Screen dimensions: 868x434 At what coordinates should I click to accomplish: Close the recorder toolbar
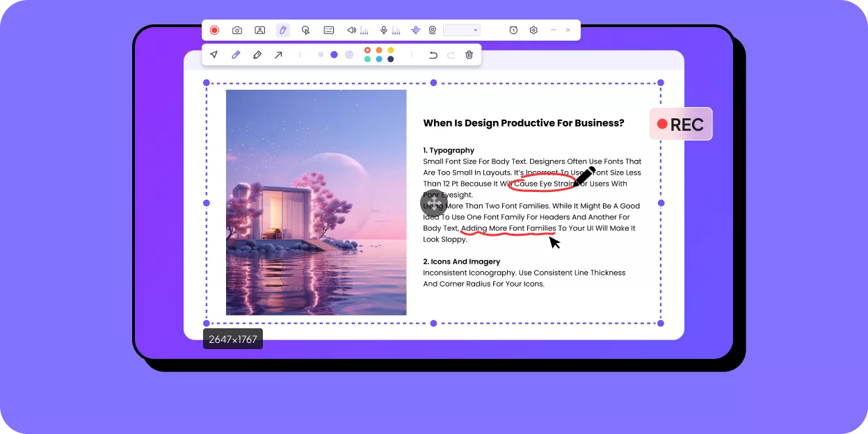point(568,30)
